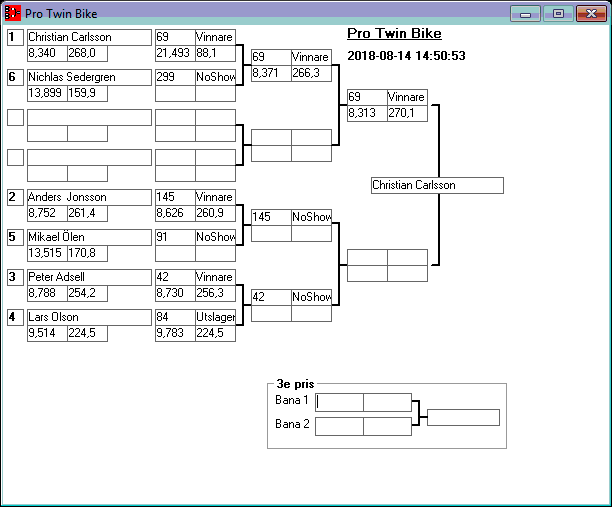Screen dimensions: 612x507
Task: Click the Utslagen status cell for Lars Olson
Action: click(x=215, y=317)
